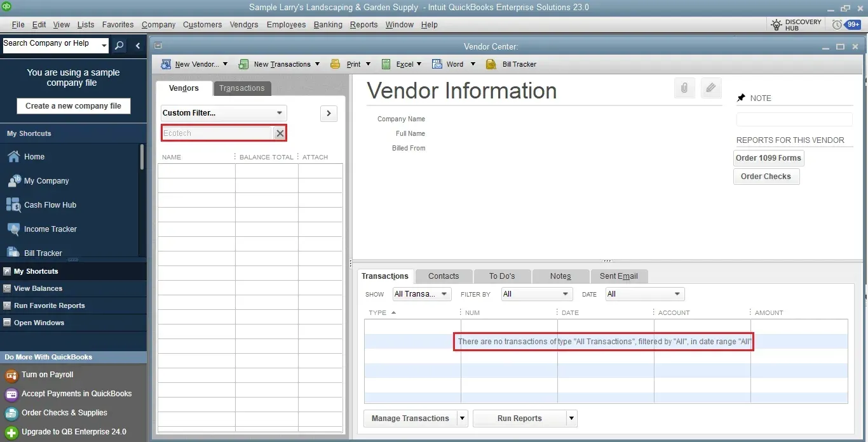The image size is (868, 442).
Task: Clear the vendor search with X
Action: 280,133
